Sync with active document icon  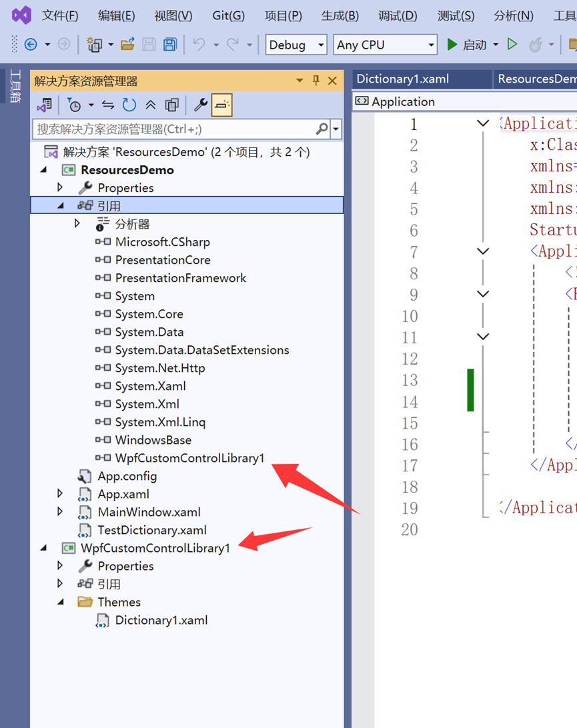point(108,105)
